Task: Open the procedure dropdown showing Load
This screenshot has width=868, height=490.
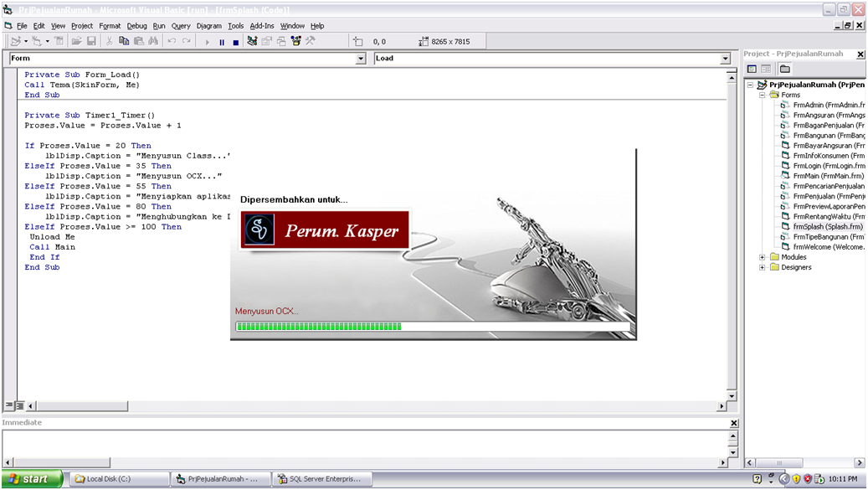Action: 725,58
